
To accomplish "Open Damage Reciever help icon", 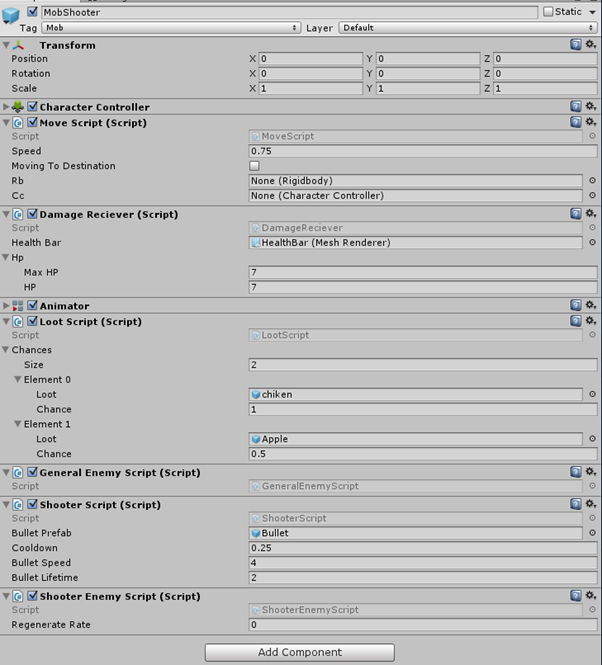I will (x=576, y=214).
